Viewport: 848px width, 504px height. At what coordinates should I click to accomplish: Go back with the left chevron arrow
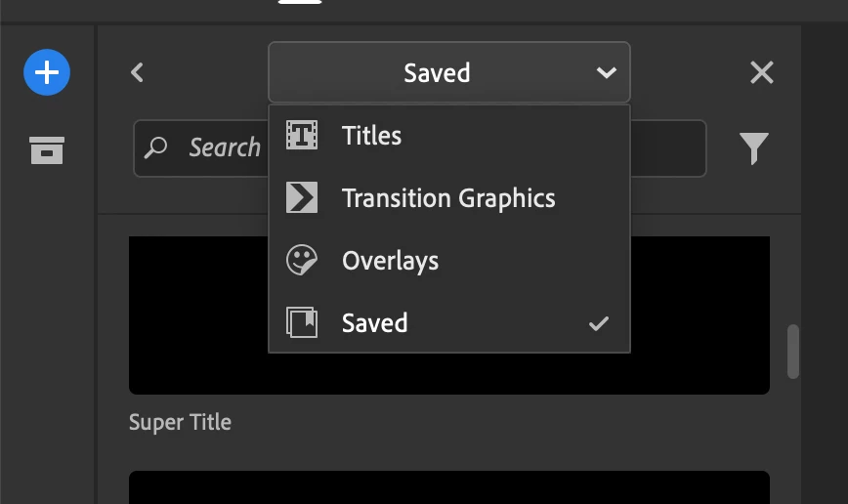[137, 72]
